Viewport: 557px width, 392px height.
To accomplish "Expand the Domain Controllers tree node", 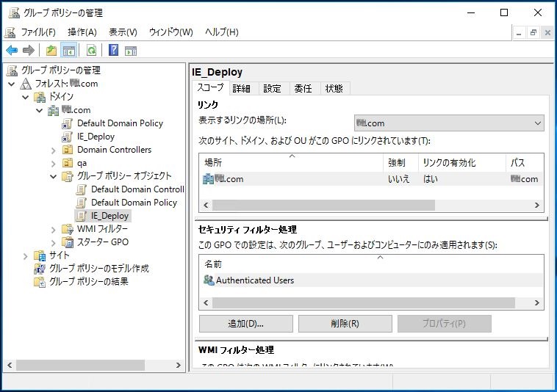I will click(54, 150).
